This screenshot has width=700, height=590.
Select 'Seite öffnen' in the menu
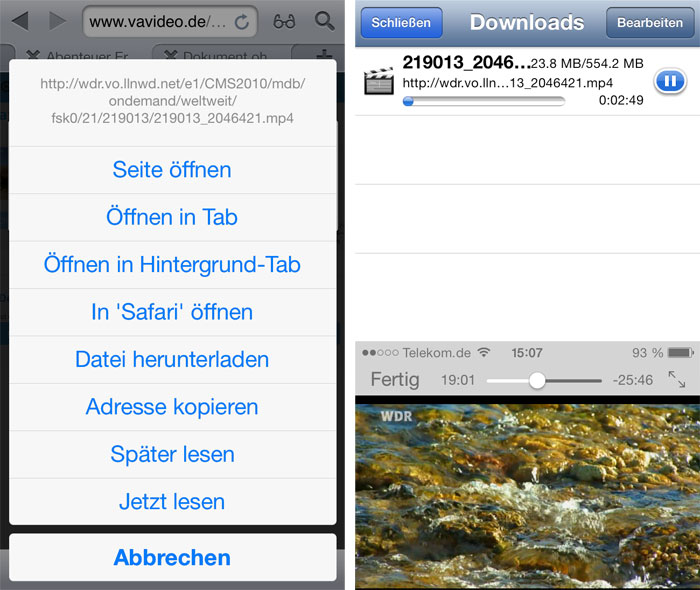click(172, 170)
